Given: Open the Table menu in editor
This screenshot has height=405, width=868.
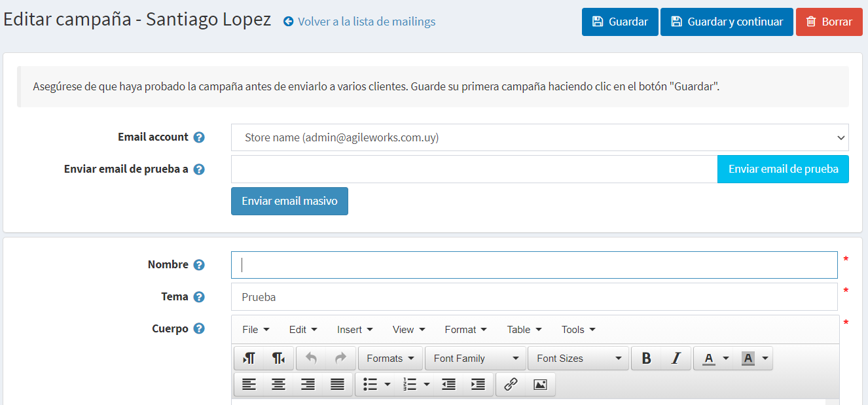Looking at the screenshot, I should point(524,330).
